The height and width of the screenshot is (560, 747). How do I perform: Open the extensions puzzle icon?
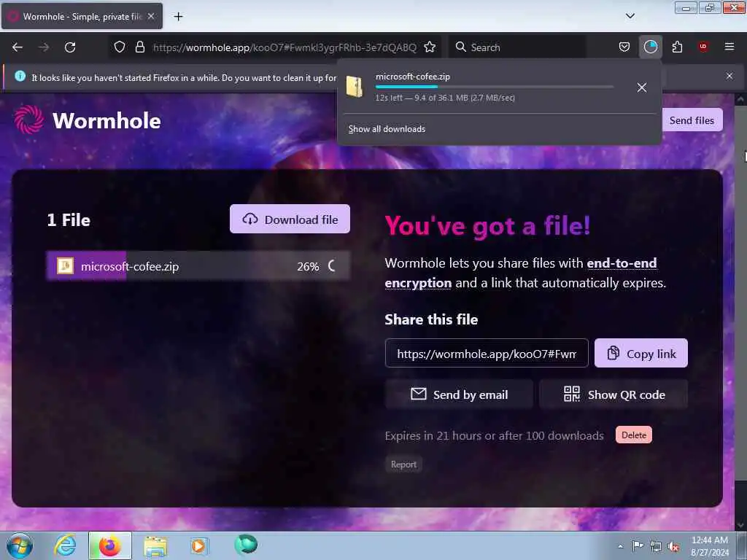[677, 47]
